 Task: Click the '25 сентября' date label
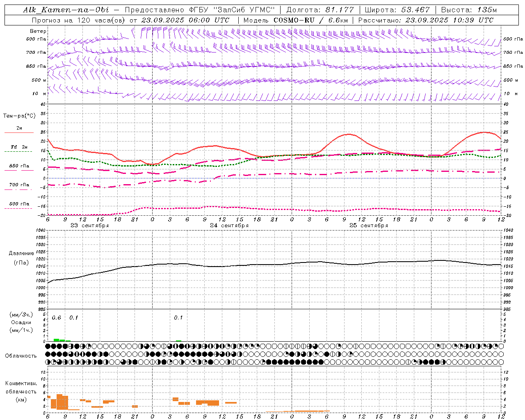pyautogui.click(x=369, y=226)
